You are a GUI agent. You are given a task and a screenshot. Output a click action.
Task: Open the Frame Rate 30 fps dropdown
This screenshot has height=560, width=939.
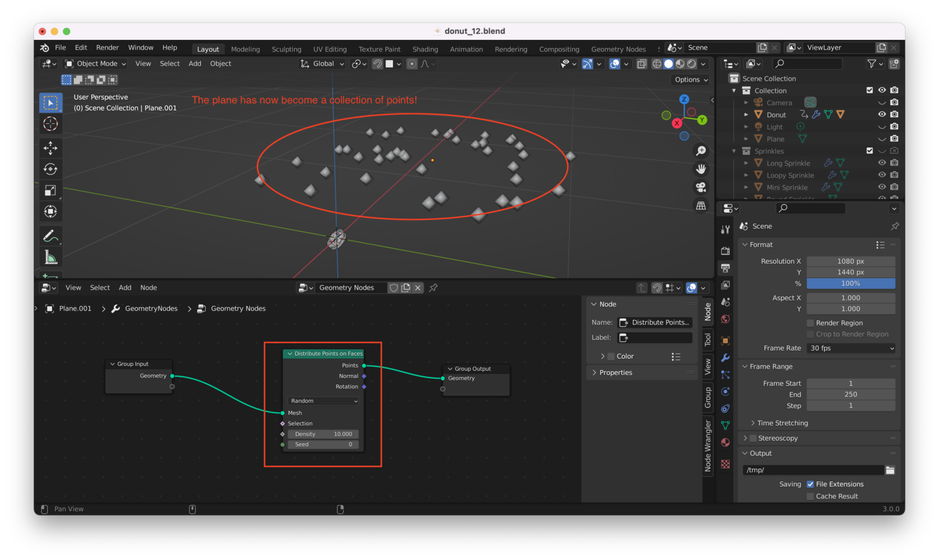point(851,348)
